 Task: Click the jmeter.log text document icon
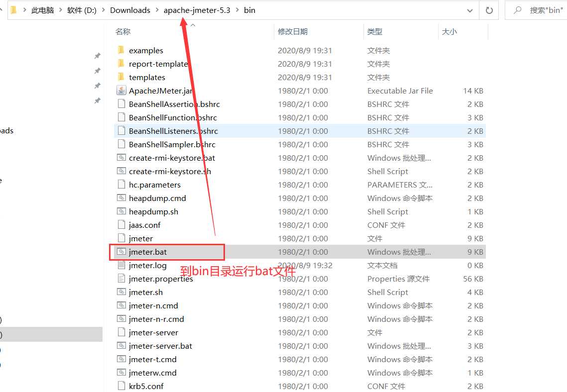point(121,265)
